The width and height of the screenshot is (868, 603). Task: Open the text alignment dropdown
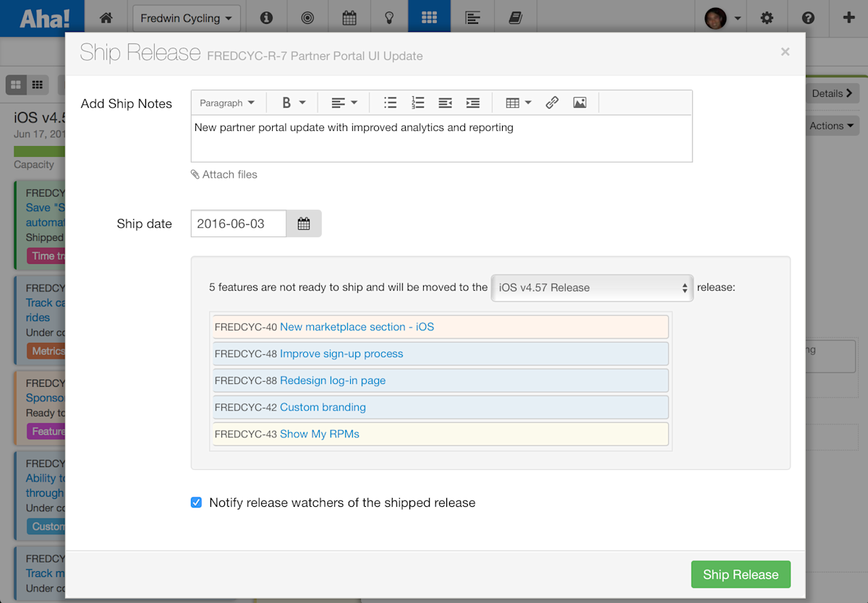344,103
